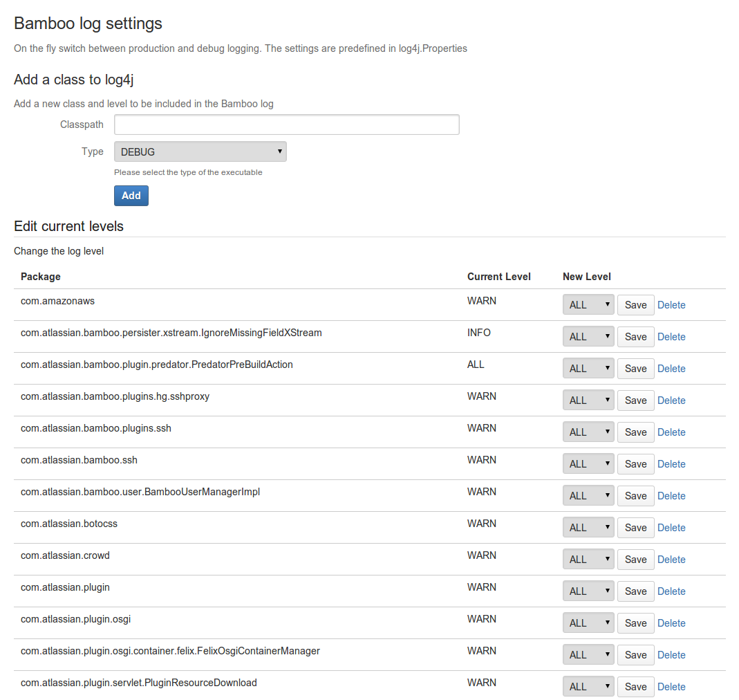Image resolution: width=739 pixels, height=700 pixels.
Task: Open New Level dropdown for IgnoreMissingFieldXStream
Action: click(x=588, y=337)
